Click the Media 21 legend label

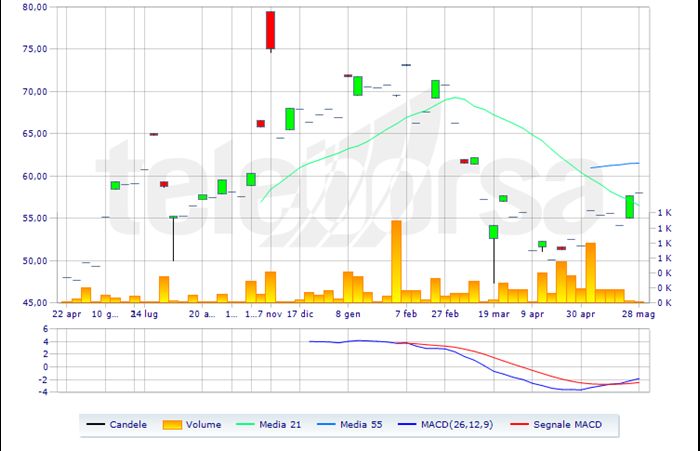280,425
